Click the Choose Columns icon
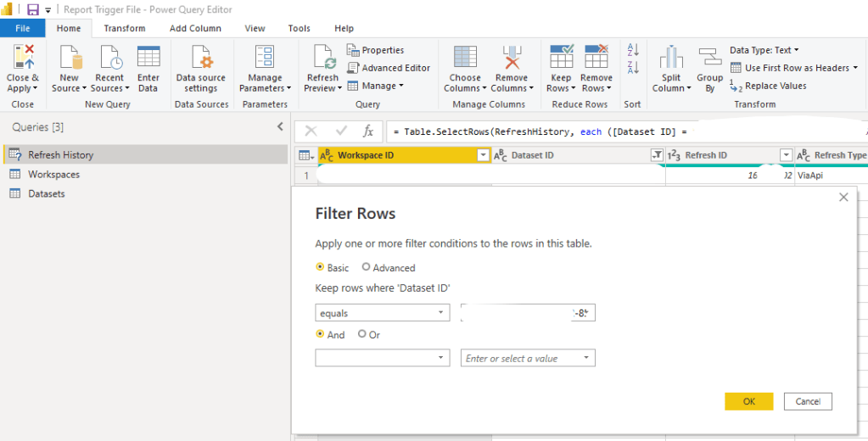This screenshot has height=441, width=868. (x=466, y=57)
